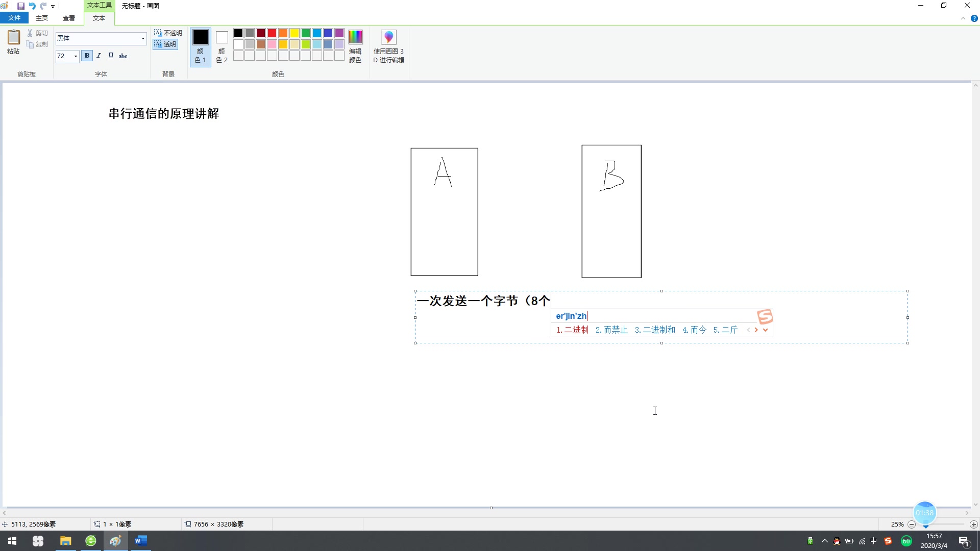Select the opaque background option
Viewport: 980px width, 551px height.
(x=168, y=33)
